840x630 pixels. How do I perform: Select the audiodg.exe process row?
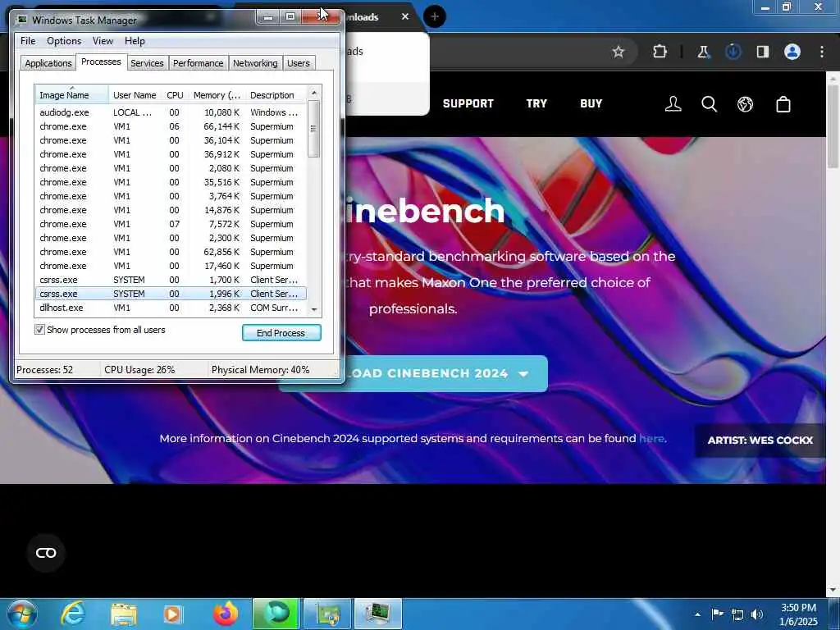(x=171, y=112)
